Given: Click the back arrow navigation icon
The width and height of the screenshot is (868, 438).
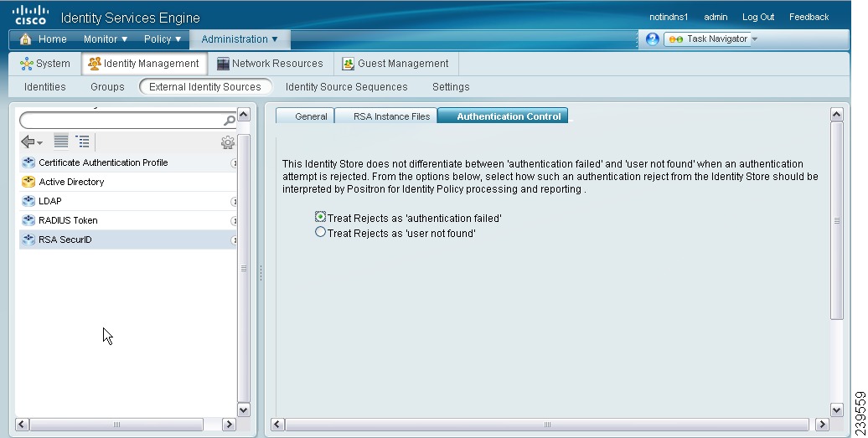Looking at the screenshot, I should coord(28,142).
